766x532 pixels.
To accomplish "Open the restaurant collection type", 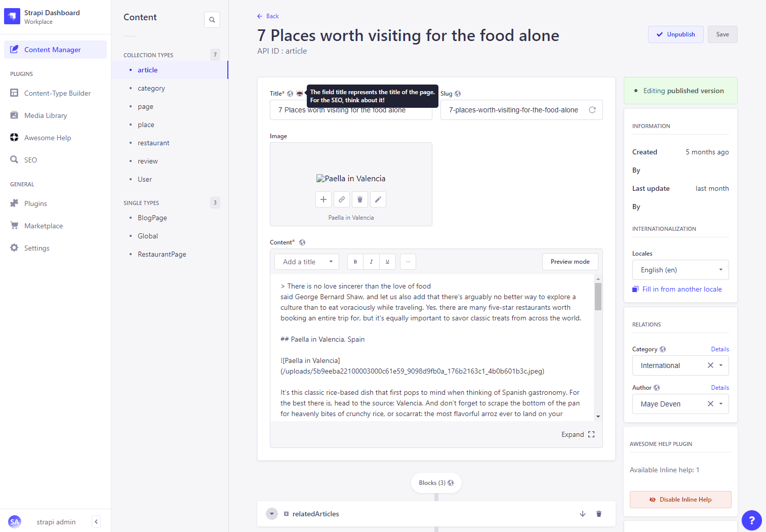I will pos(153,143).
